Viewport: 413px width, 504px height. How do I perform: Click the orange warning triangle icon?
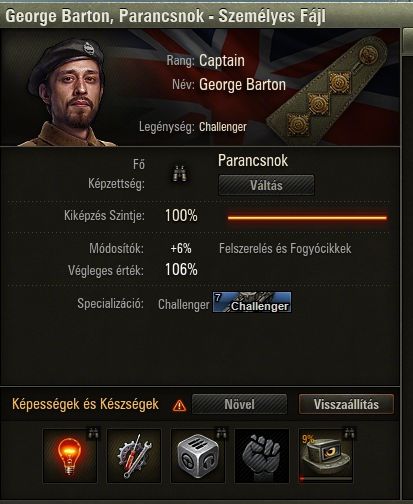point(179,405)
